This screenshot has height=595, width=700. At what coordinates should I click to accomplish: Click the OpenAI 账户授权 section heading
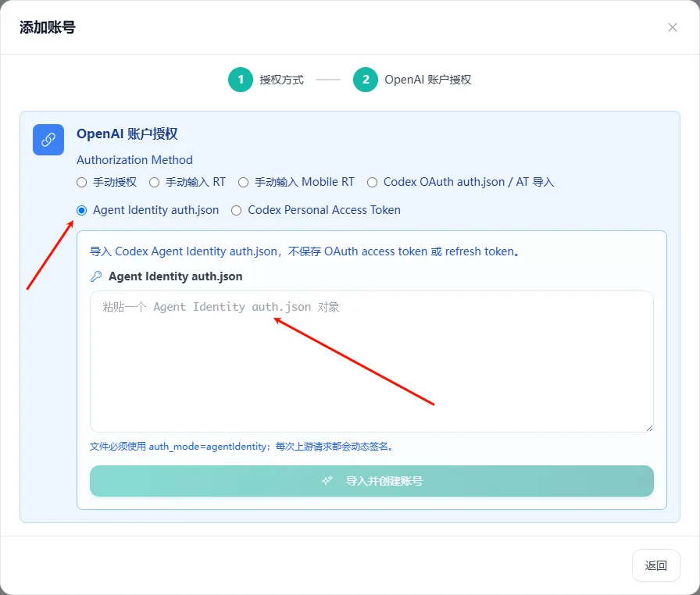[x=127, y=134]
